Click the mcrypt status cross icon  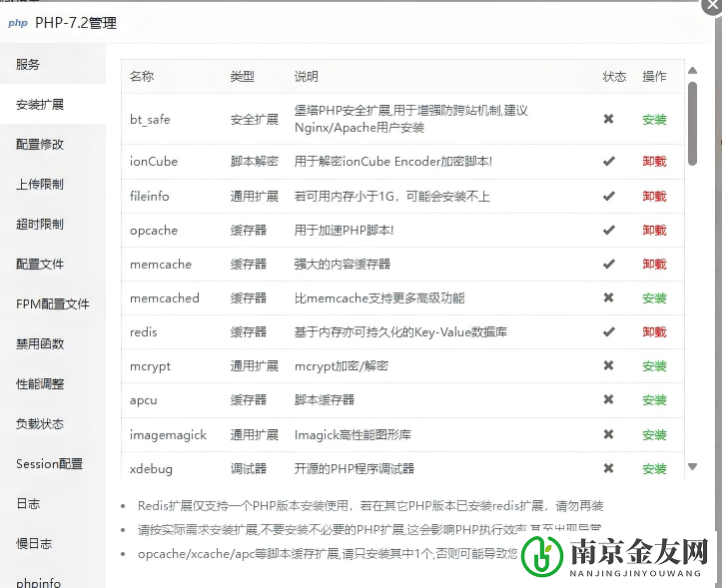tap(609, 365)
